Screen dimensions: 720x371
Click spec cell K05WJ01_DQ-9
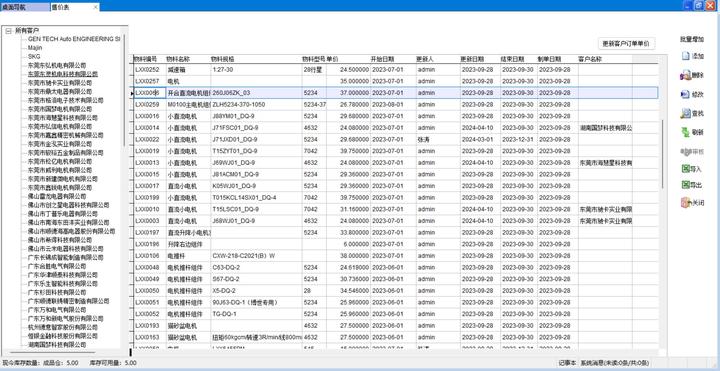(x=256, y=186)
